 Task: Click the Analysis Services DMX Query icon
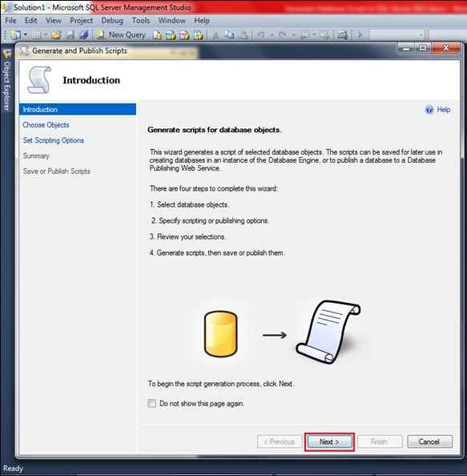click(184, 35)
